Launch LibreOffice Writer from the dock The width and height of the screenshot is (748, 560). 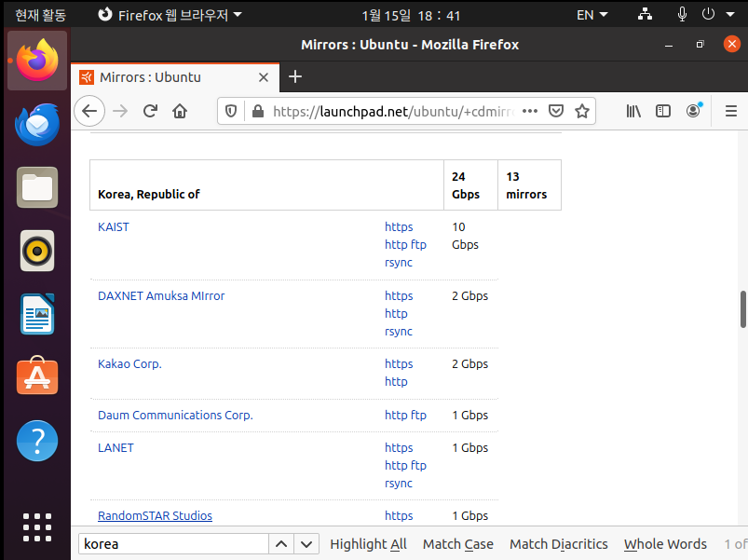(37, 314)
